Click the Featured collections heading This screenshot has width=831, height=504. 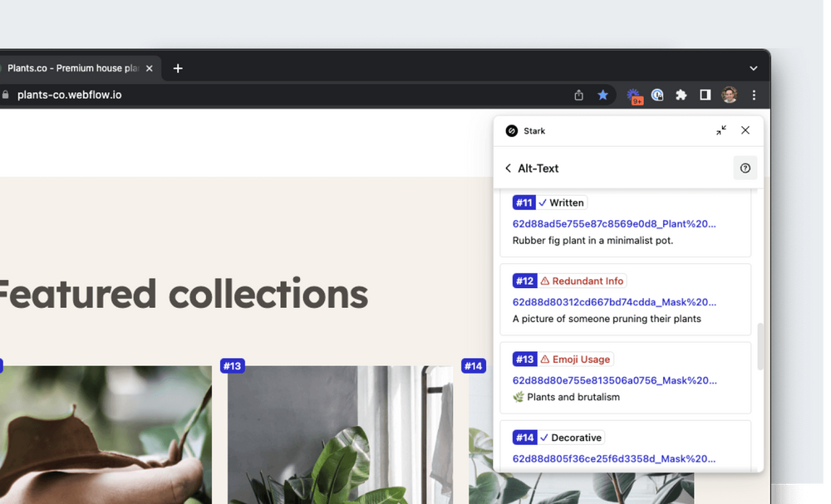pyautogui.click(x=183, y=295)
